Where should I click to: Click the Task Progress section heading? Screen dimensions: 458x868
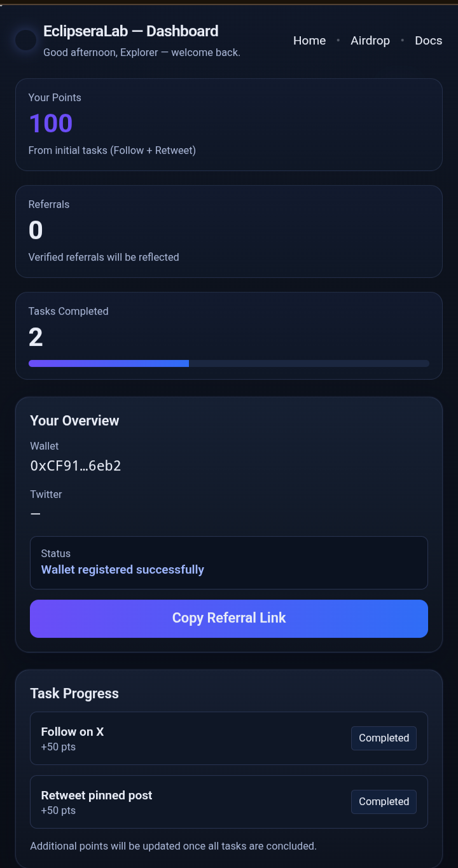click(x=74, y=694)
